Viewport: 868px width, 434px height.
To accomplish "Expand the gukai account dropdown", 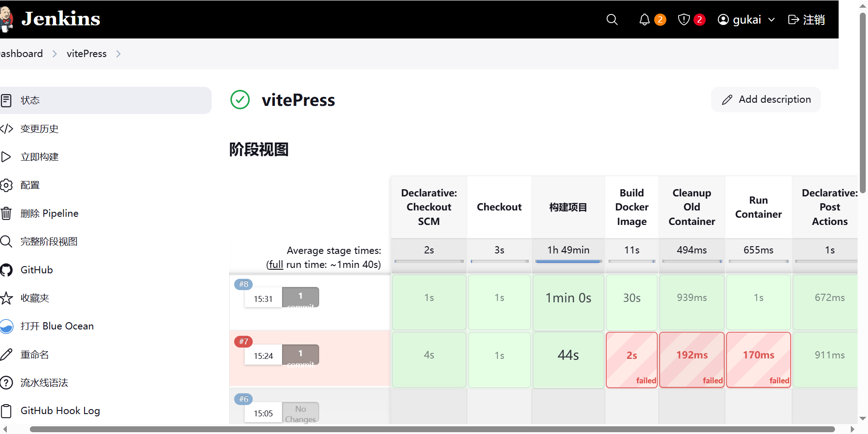I will [x=746, y=19].
